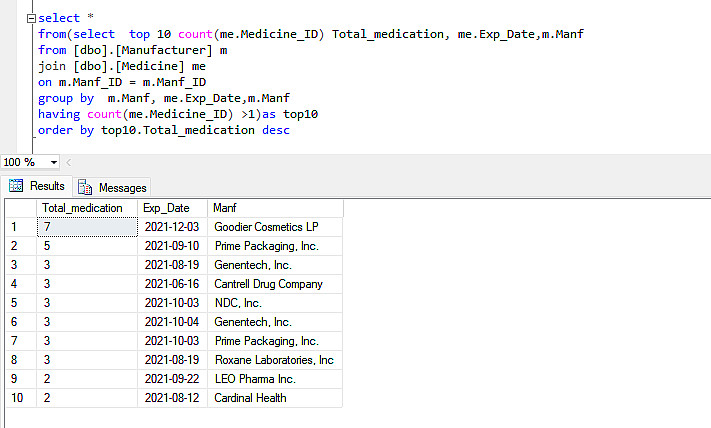Click date cell '2021-08-12'
This screenshot has width=711, height=428.
tap(172, 398)
